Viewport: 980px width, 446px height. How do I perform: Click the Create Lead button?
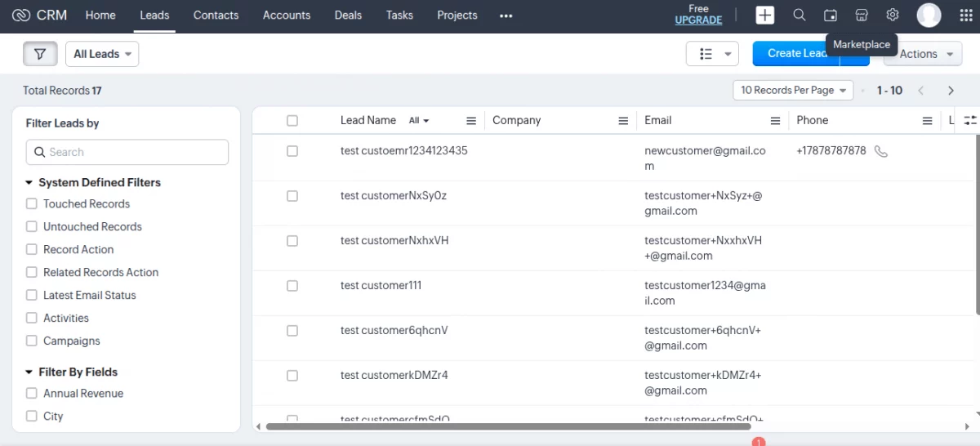click(795, 54)
